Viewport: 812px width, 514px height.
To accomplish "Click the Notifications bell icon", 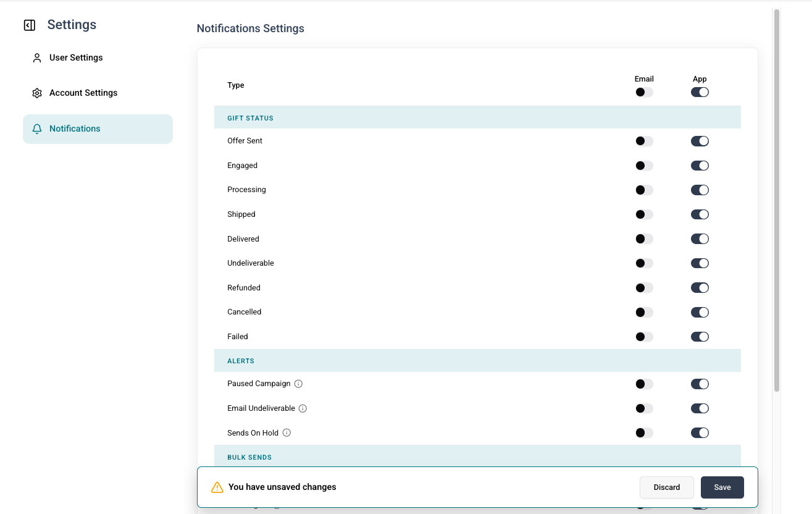I will [37, 129].
